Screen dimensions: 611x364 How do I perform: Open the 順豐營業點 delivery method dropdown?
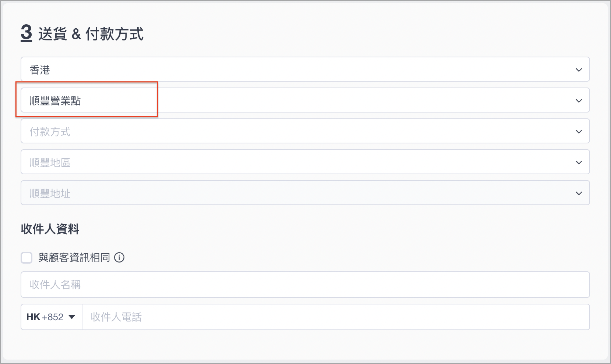(305, 100)
